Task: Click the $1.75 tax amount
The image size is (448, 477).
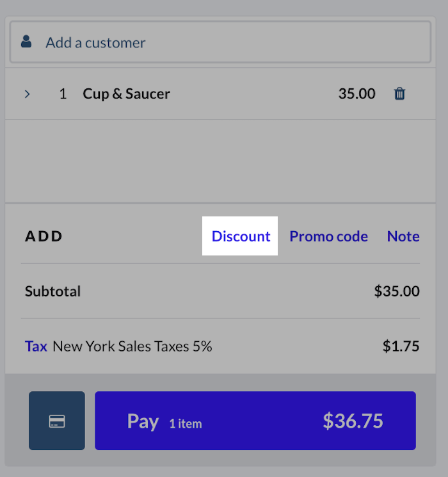Action: [x=401, y=346]
